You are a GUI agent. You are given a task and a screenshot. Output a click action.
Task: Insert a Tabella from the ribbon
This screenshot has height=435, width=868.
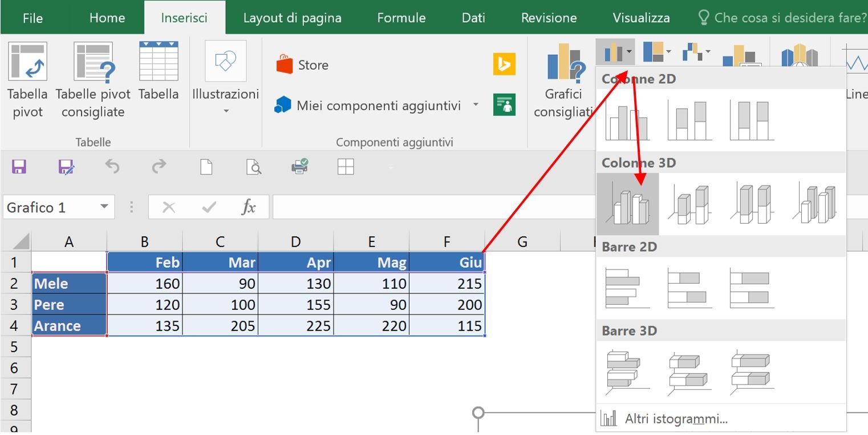pos(159,71)
